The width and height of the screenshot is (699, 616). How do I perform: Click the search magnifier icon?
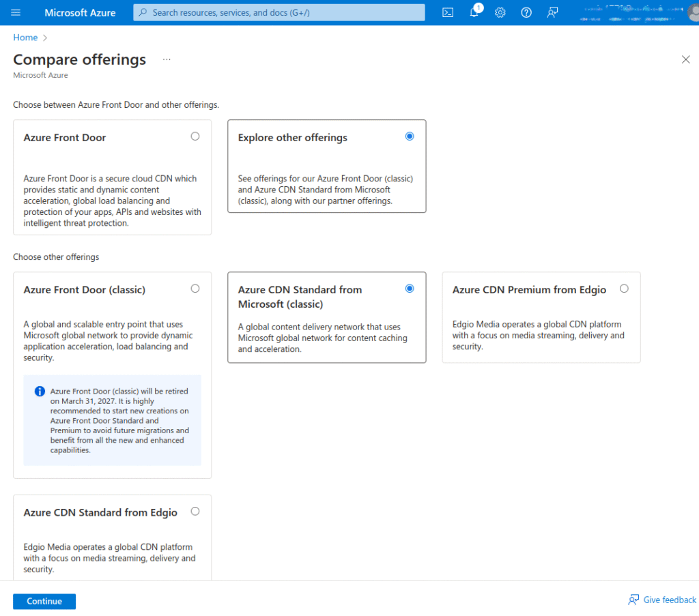click(143, 12)
